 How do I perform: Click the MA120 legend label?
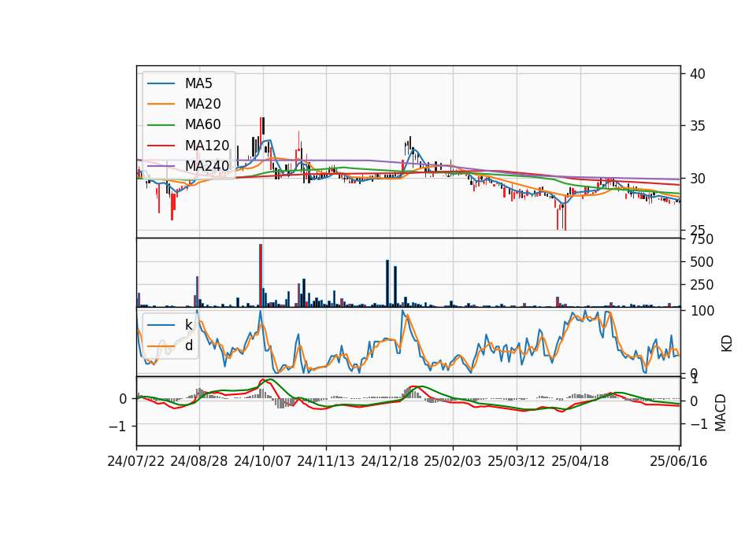(x=207, y=145)
